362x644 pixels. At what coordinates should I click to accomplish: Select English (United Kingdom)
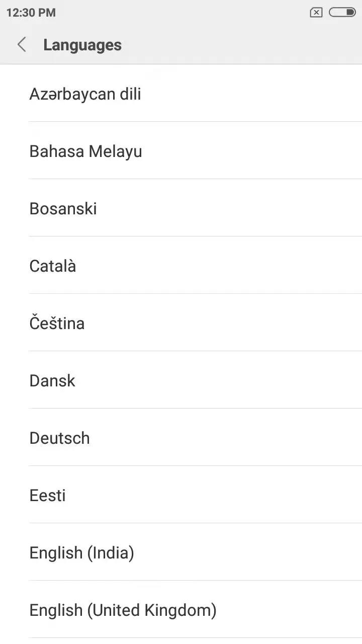(x=123, y=610)
